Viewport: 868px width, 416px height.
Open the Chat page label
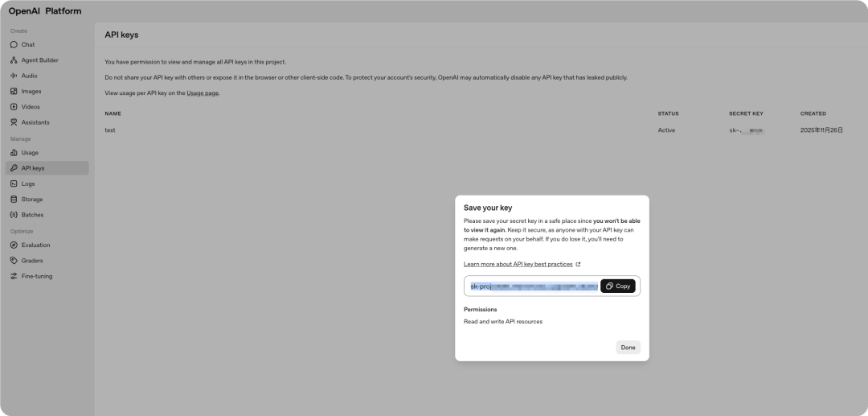27,45
